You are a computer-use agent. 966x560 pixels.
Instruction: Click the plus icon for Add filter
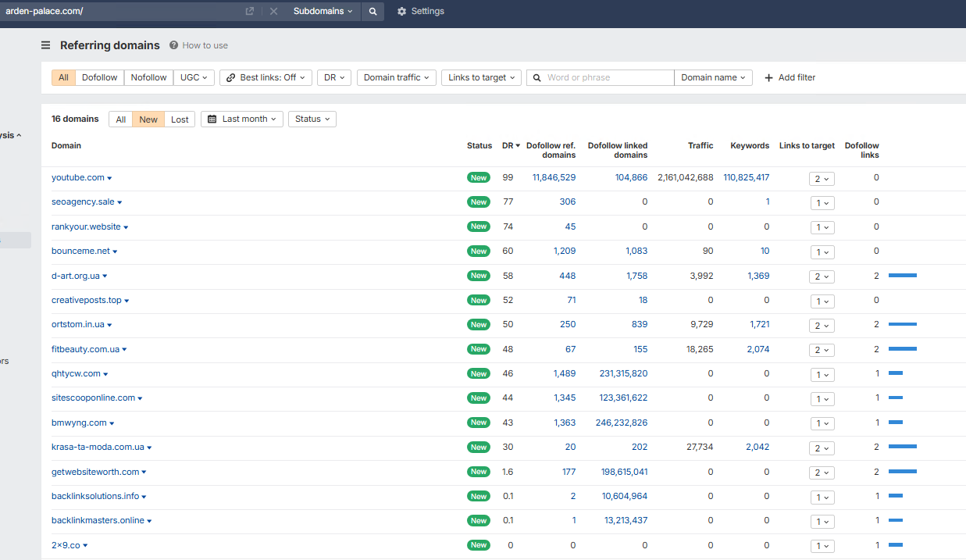(x=768, y=77)
